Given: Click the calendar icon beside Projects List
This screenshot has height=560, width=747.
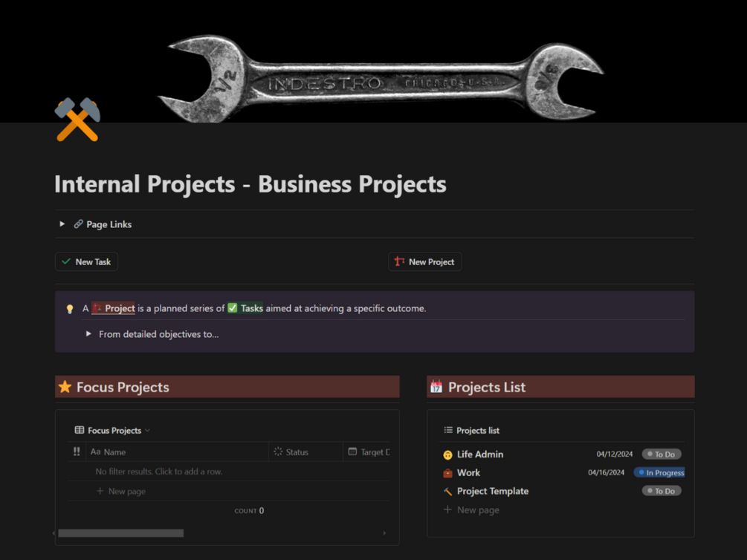Looking at the screenshot, I should (x=438, y=386).
